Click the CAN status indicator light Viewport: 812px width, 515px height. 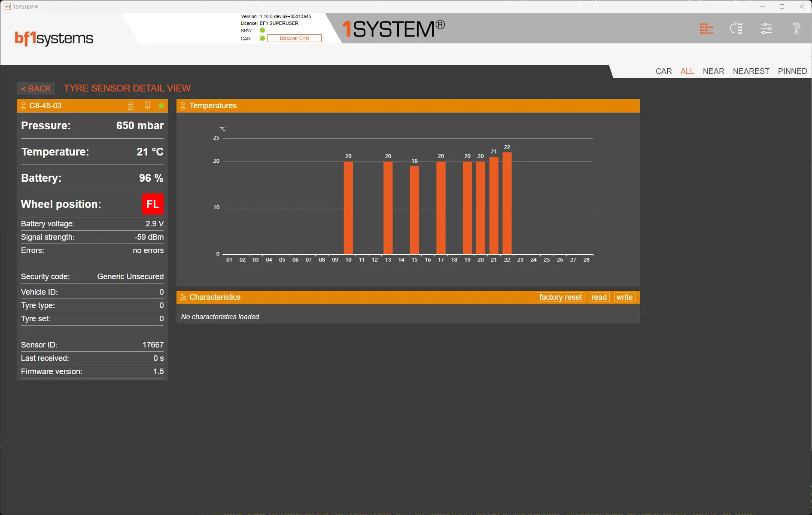262,38
